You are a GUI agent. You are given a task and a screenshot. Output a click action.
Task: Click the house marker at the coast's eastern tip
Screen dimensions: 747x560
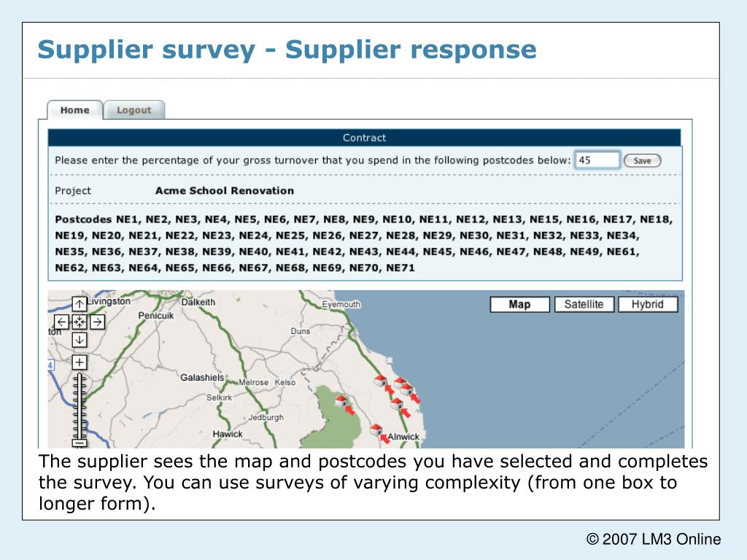coord(407,389)
